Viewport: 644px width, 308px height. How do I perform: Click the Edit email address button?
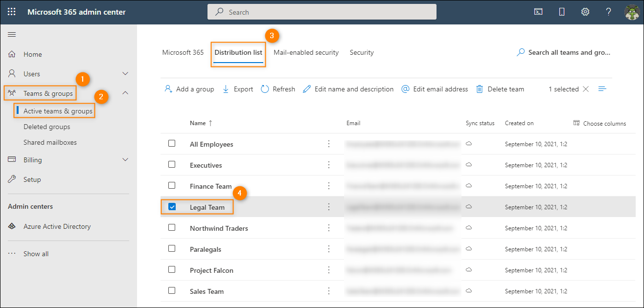(435, 89)
